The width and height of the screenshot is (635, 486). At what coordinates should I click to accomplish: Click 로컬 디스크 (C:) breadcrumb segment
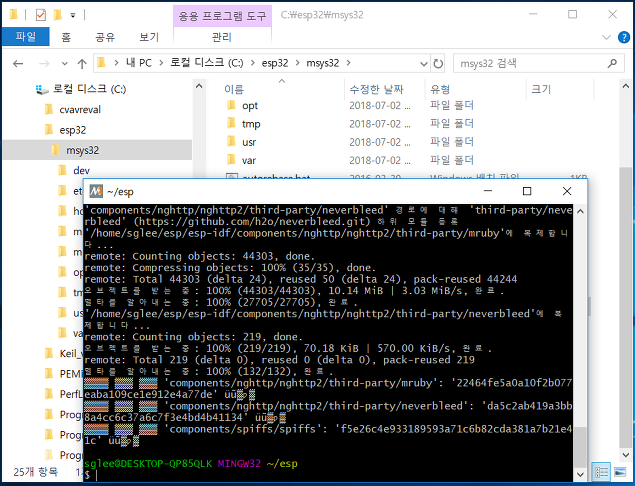(207, 63)
